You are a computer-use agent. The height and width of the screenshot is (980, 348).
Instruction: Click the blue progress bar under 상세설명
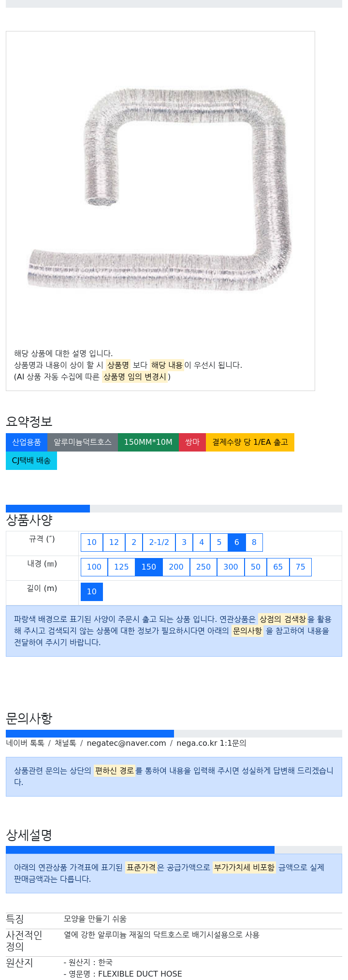tap(140, 850)
